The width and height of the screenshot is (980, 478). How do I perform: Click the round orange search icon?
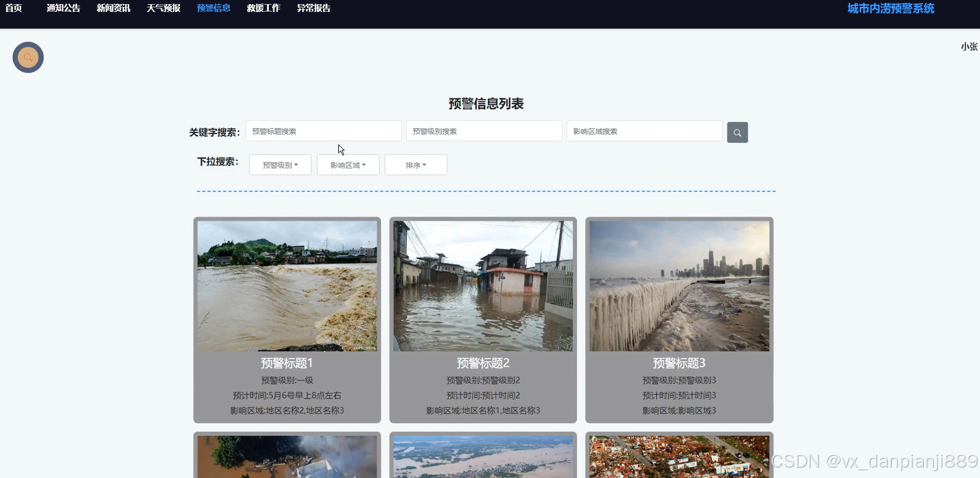[28, 57]
